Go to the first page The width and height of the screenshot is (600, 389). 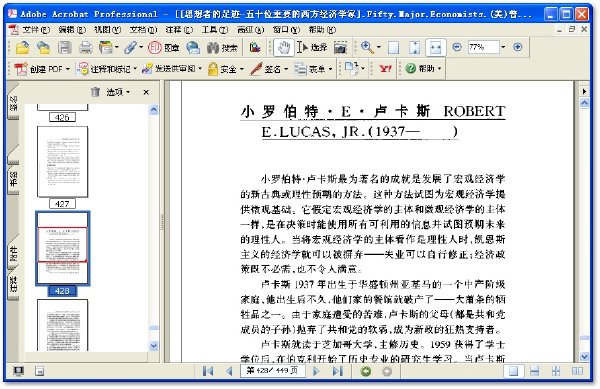click(208, 371)
